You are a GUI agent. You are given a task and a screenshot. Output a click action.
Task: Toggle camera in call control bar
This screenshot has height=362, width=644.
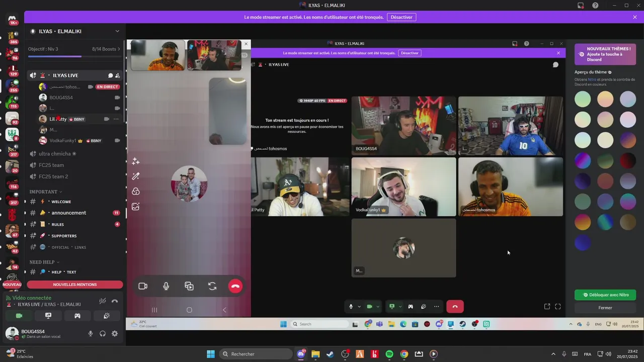click(x=369, y=307)
